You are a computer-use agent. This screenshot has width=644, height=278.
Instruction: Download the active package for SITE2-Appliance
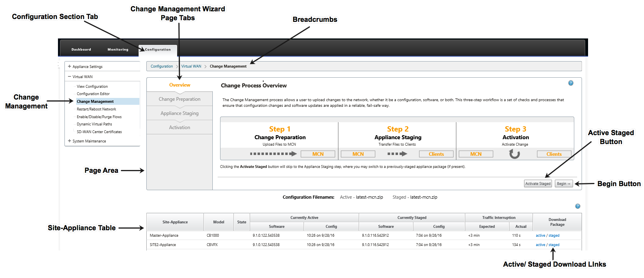541,245
